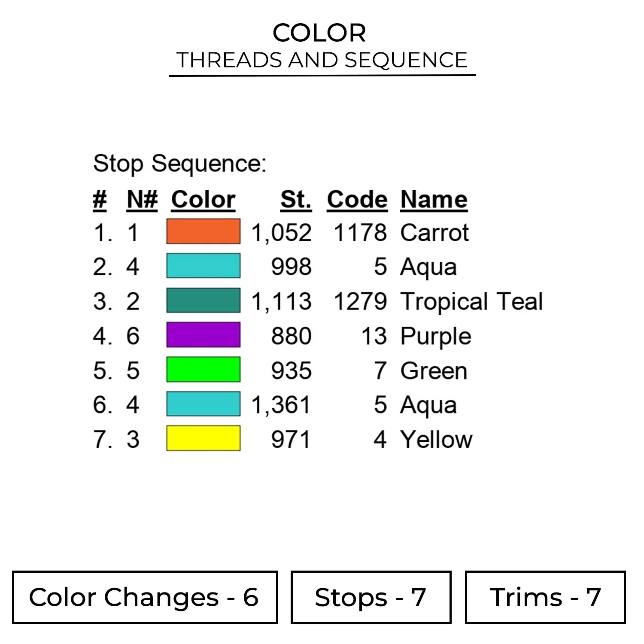Select the Tropical Teal thread name
The width and height of the screenshot is (644, 644).
(471, 301)
